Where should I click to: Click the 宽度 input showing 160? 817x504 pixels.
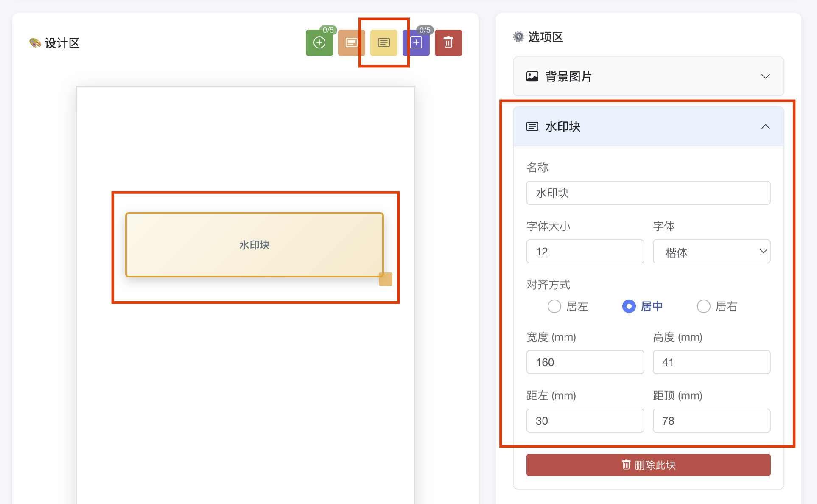pyautogui.click(x=585, y=362)
